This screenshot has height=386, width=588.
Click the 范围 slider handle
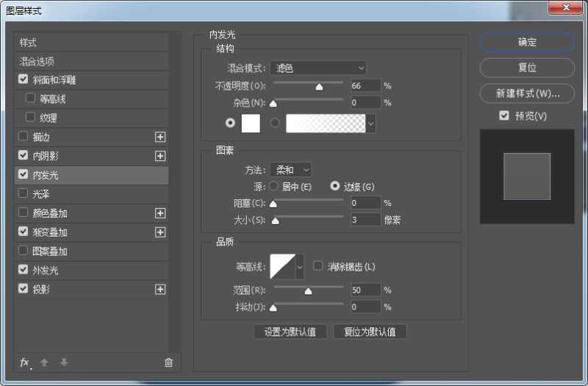[x=308, y=291]
